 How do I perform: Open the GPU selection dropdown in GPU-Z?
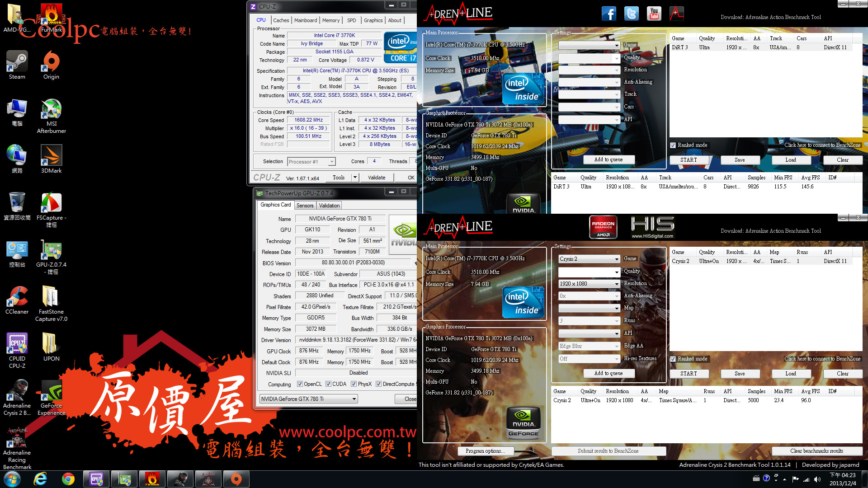[x=309, y=399]
